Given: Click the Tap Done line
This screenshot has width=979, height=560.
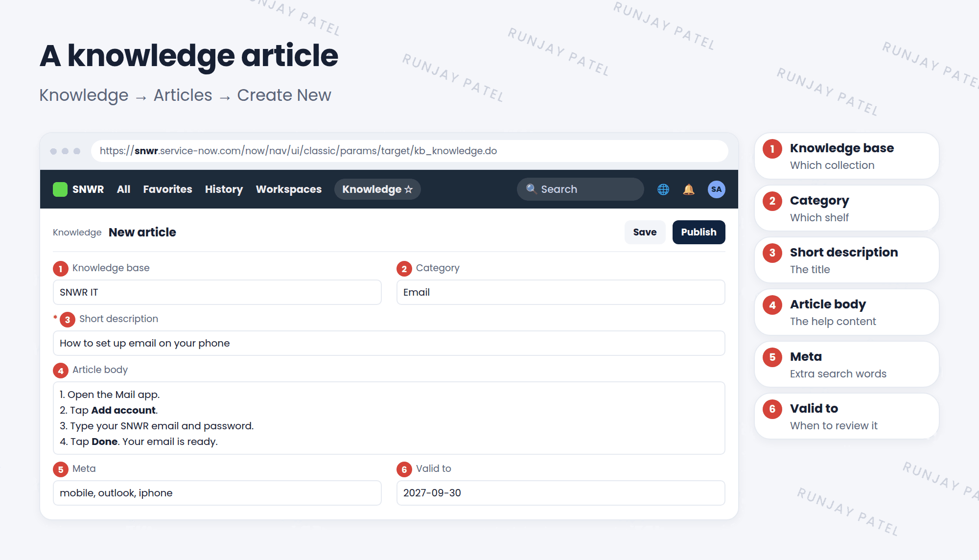Looking at the screenshot, I should pyautogui.click(x=139, y=442).
